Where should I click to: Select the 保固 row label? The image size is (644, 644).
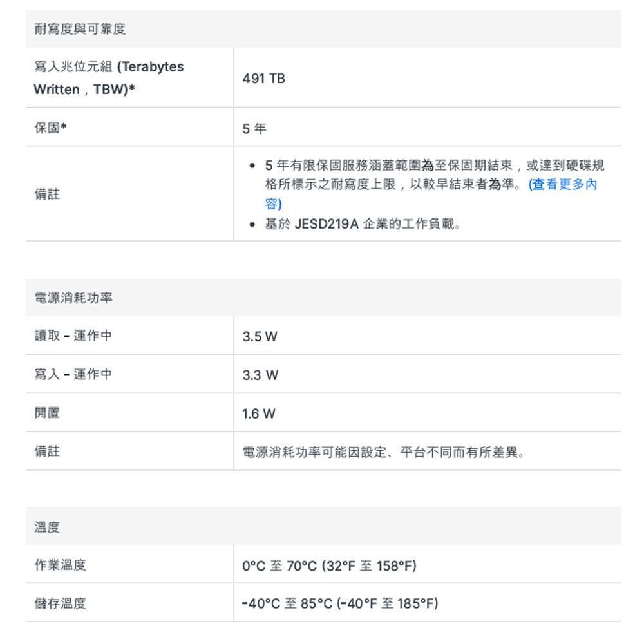tap(50, 128)
